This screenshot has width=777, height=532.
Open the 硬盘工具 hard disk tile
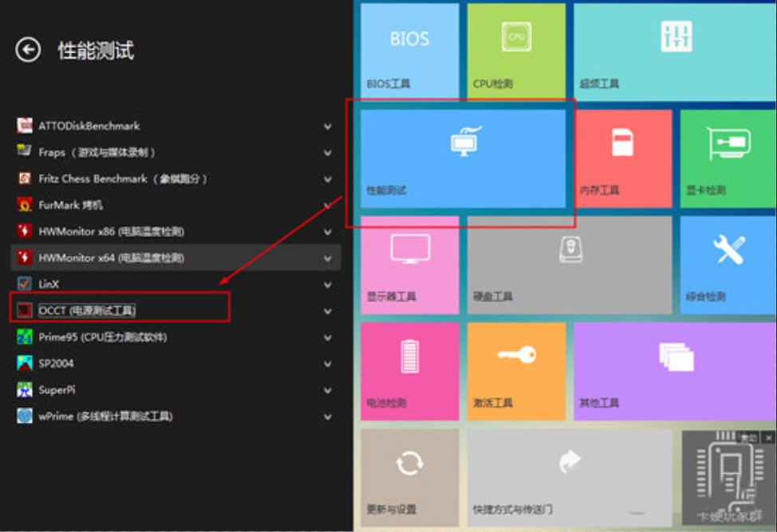tap(570, 265)
